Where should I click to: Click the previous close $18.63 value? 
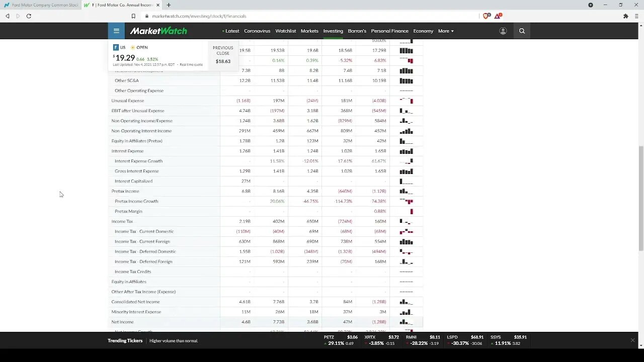pos(223,61)
